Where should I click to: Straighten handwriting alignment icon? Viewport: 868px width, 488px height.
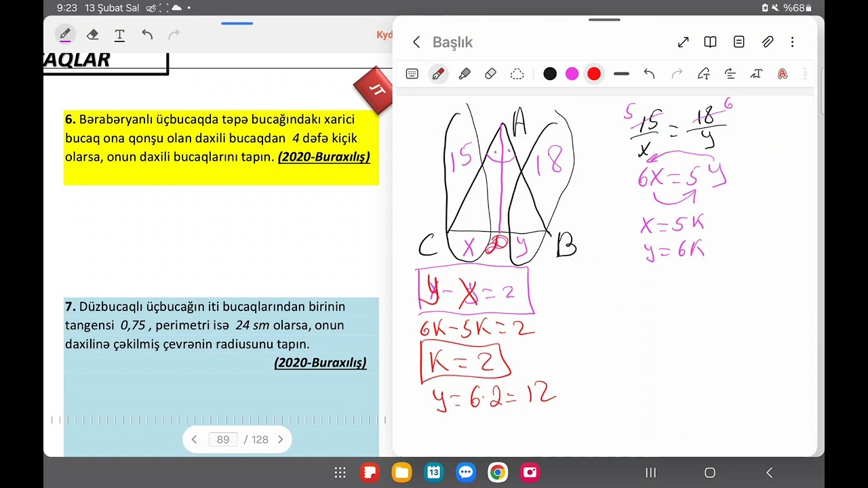pos(730,74)
